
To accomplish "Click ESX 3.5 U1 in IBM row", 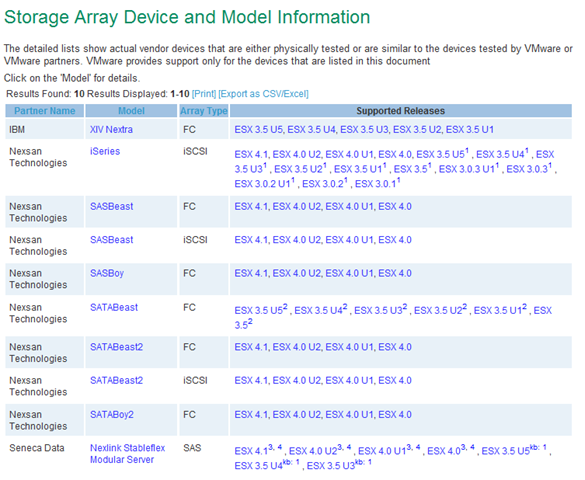I will click(x=470, y=129).
